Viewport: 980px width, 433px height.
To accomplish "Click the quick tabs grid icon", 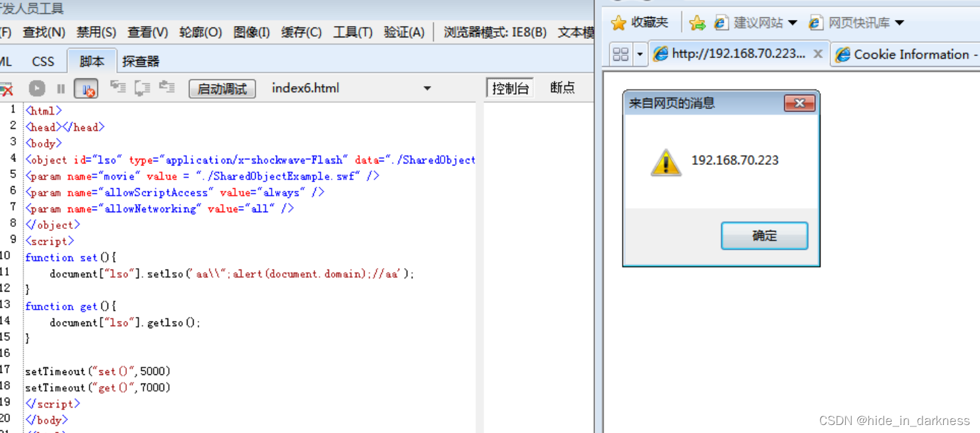I will coord(620,54).
